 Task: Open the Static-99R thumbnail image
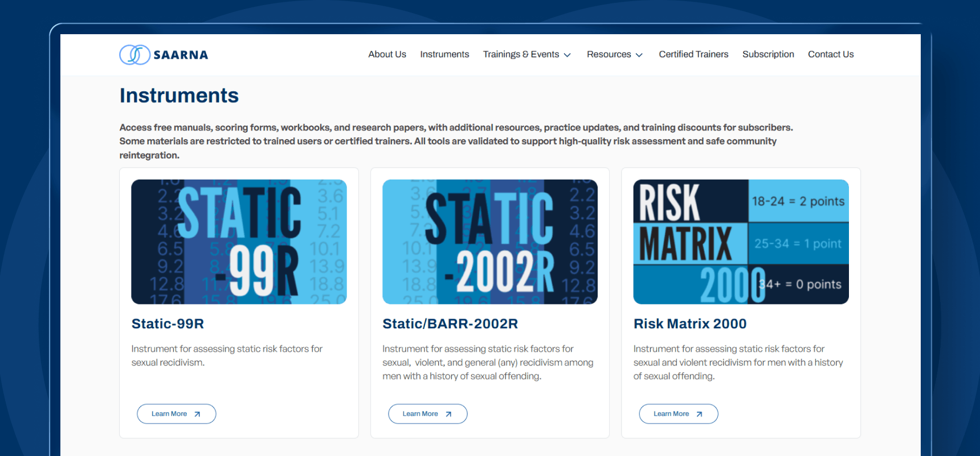click(x=239, y=242)
